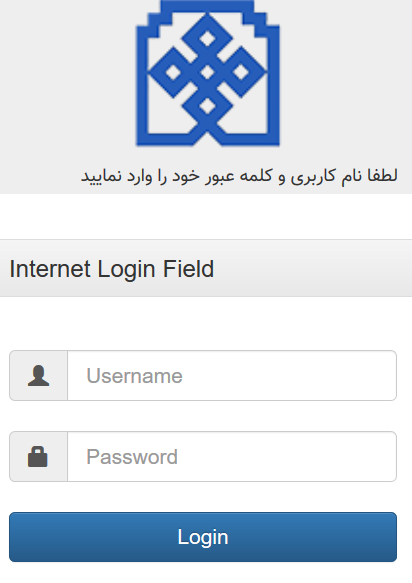Click the Internet Login Field heading
The image size is (412, 583).
click(x=112, y=269)
